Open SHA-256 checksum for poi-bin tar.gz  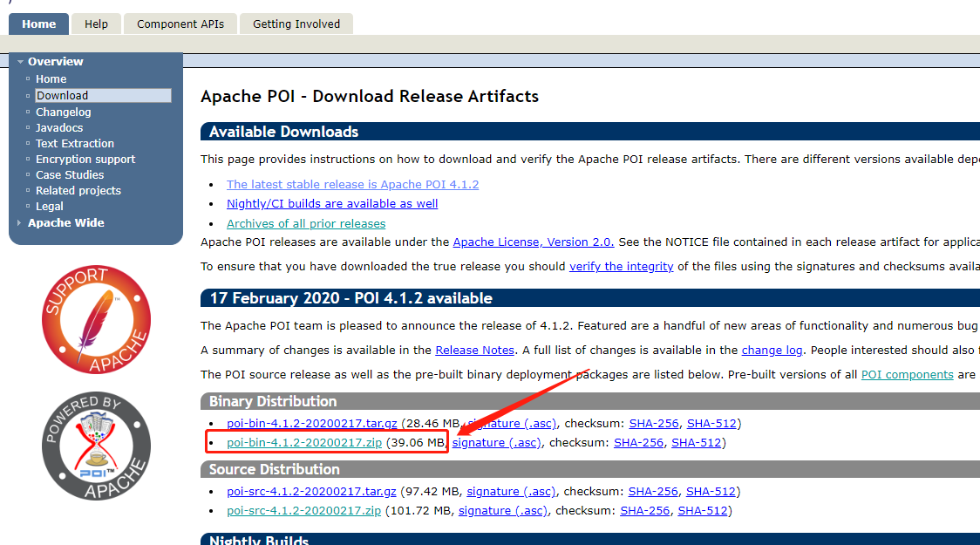coord(654,423)
